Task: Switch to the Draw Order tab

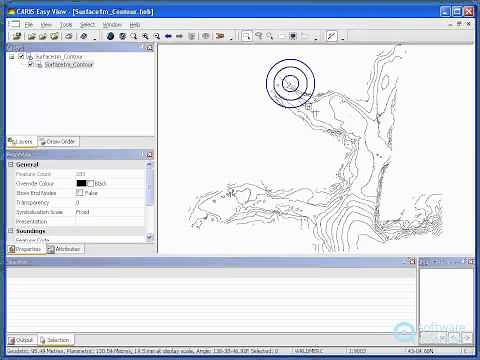Action: (x=58, y=142)
